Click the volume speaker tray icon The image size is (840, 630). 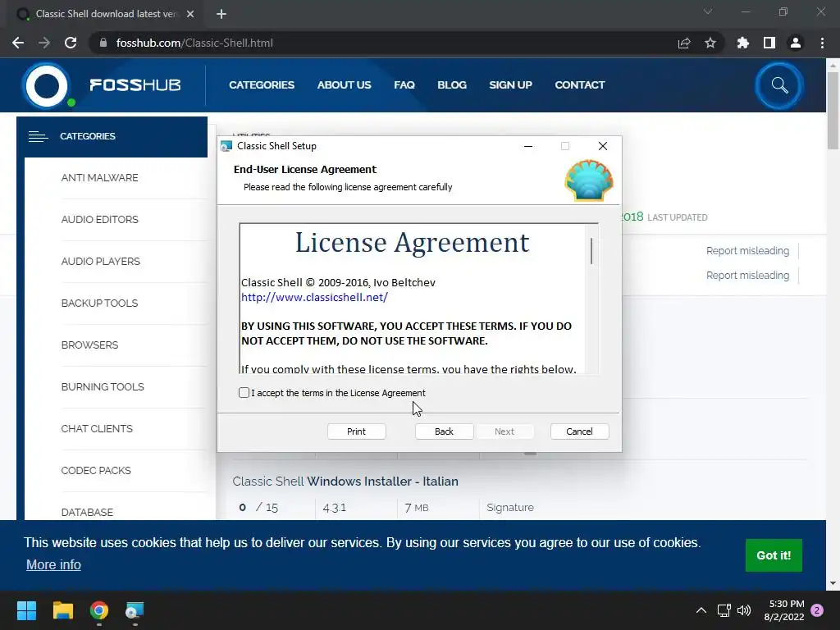pos(744,610)
